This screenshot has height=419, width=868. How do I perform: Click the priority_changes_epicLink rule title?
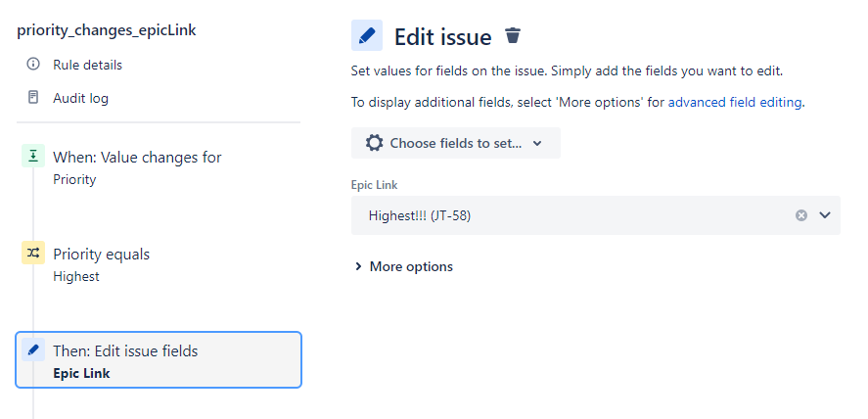107,30
